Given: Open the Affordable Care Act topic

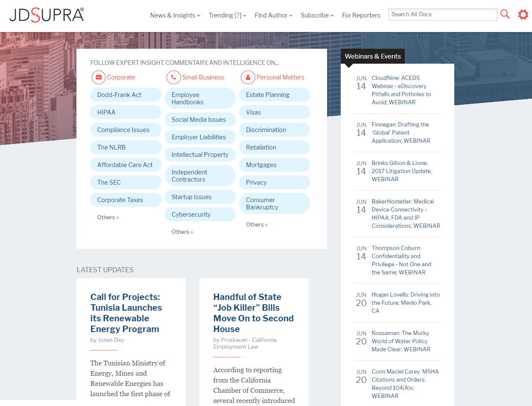Looking at the screenshot, I should point(126,165).
